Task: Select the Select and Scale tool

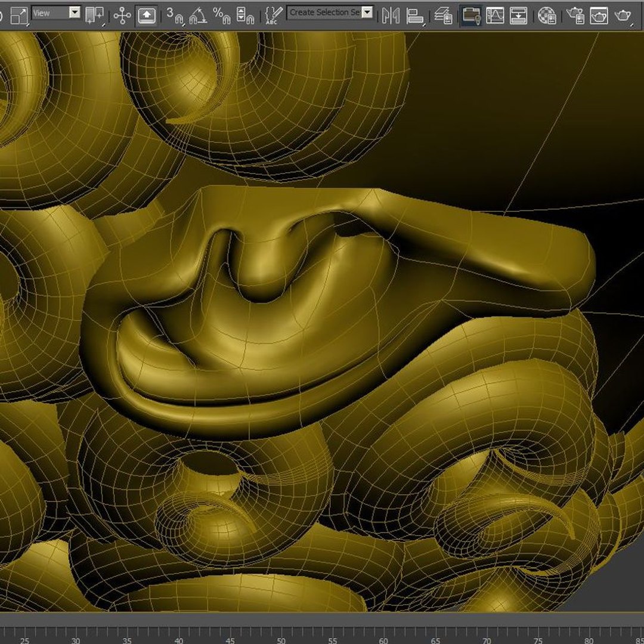Action: [x=19, y=16]
